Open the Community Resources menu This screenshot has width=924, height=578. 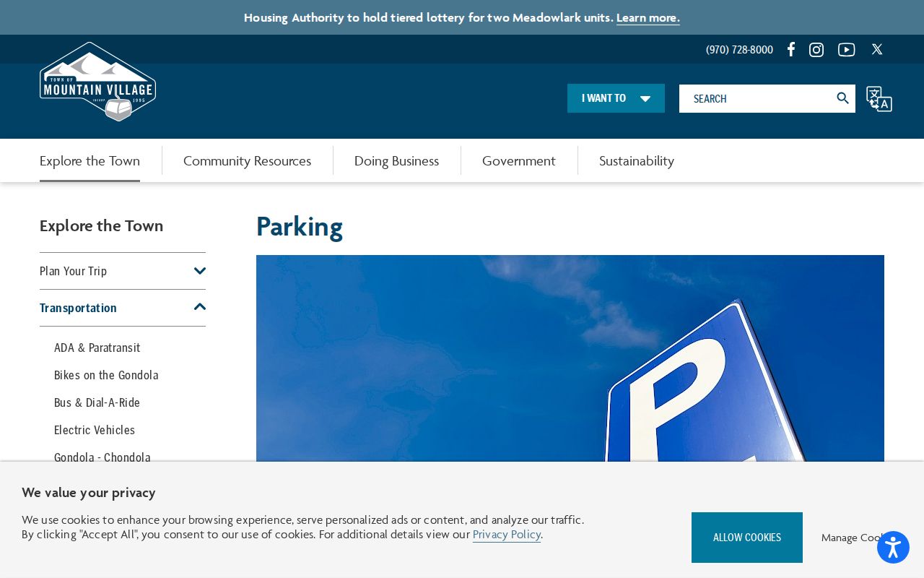click(x=247, y=160)
